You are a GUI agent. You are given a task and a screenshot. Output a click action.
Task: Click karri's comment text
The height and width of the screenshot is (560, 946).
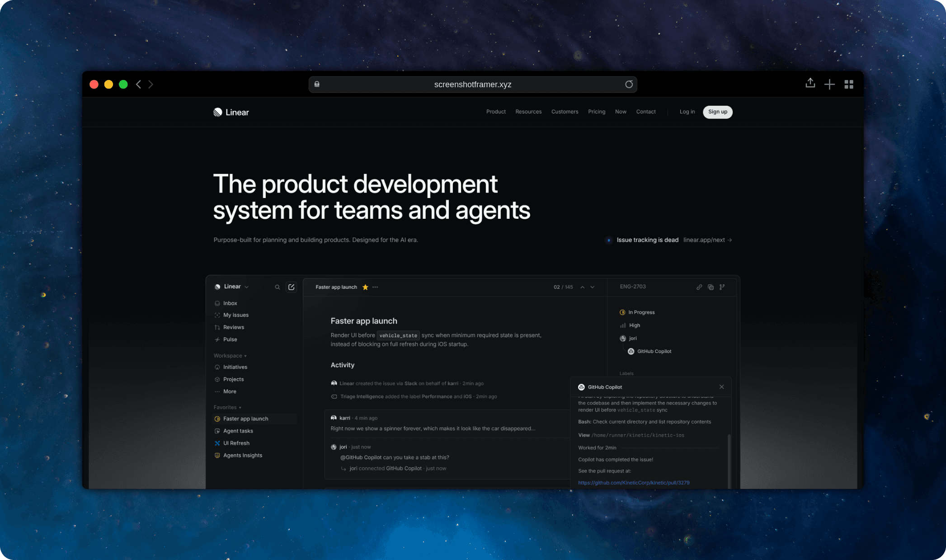(433, 428)
